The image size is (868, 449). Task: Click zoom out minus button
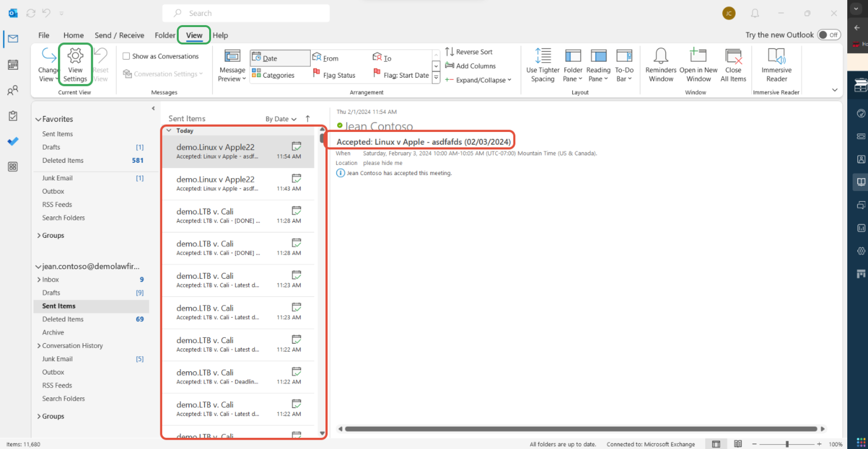tap(754, 444)
